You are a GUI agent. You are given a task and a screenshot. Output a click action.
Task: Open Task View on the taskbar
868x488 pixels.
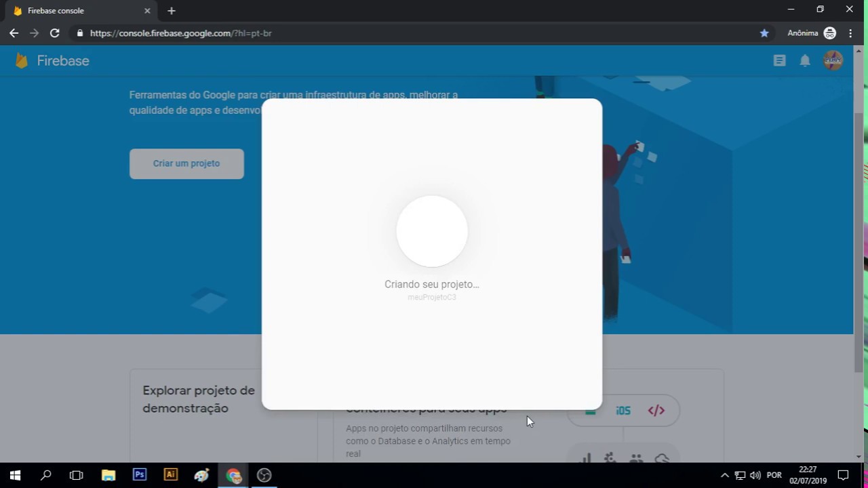coord(76,475)
